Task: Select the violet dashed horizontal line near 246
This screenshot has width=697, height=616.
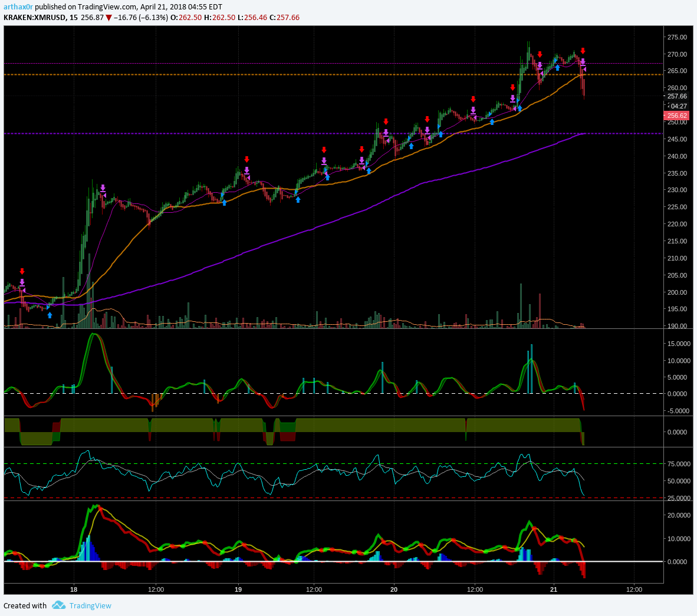Action: click(333, 133)
